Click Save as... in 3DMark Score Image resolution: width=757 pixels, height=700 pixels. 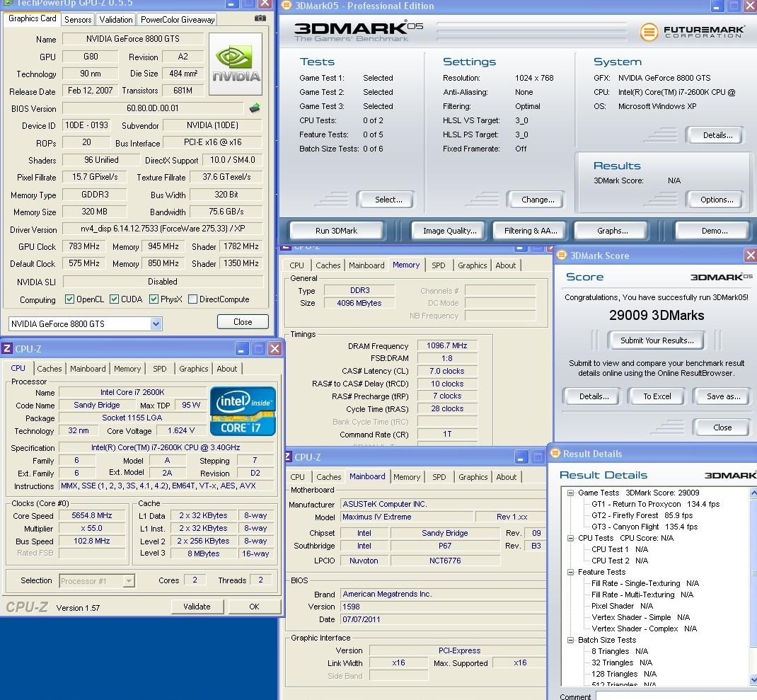pyautogui.click(x=723, y=396)
